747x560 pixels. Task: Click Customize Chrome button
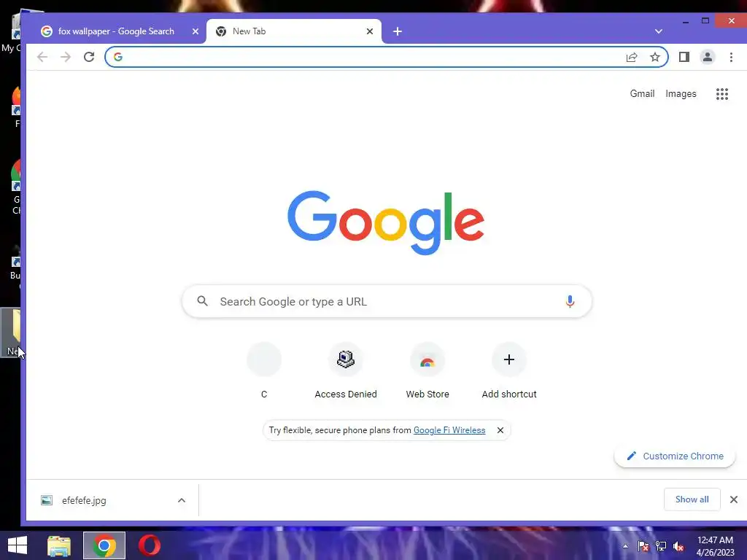675,456
